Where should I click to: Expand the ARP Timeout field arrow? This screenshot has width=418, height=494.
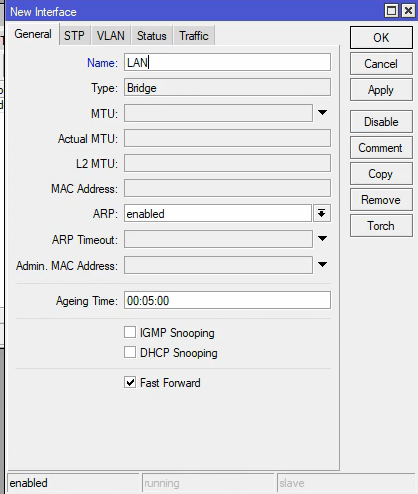click(322, 239)
